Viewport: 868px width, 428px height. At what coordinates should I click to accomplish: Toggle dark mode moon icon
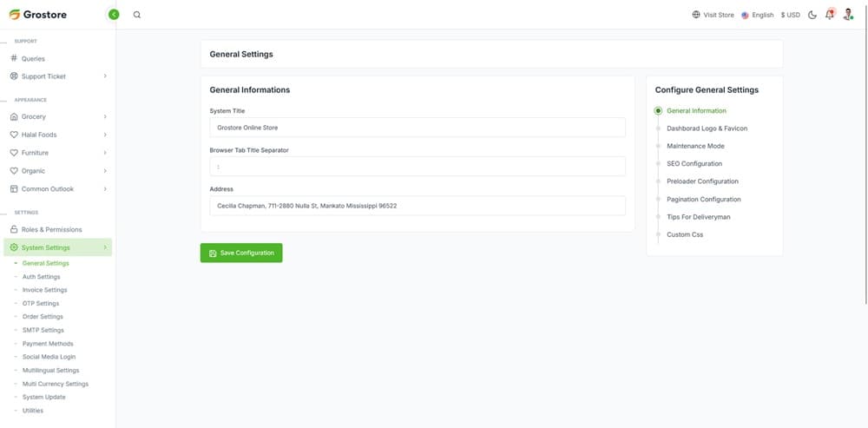[x=812, y=15]
